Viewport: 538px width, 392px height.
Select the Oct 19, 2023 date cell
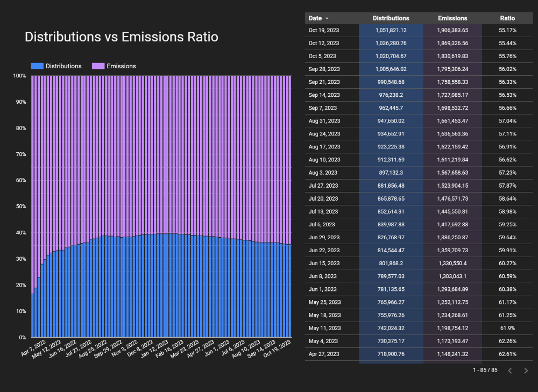[324, 31]
